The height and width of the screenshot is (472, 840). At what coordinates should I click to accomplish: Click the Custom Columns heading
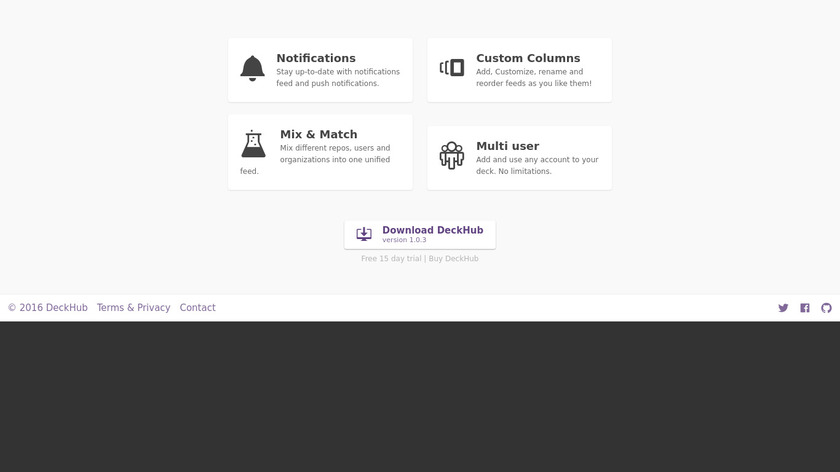528,58
